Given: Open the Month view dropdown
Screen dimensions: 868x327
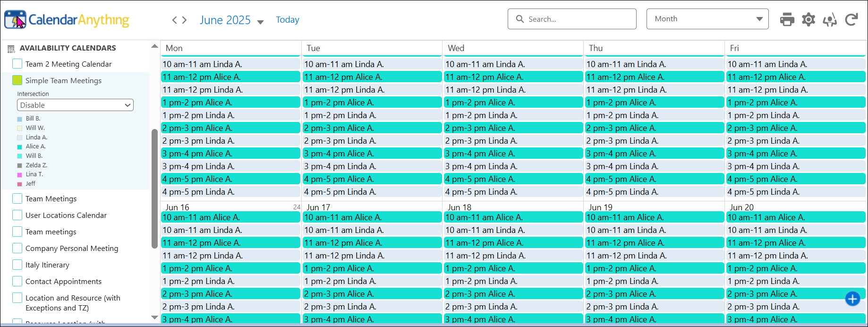Looking at the screenshot, I should [707, 19].
